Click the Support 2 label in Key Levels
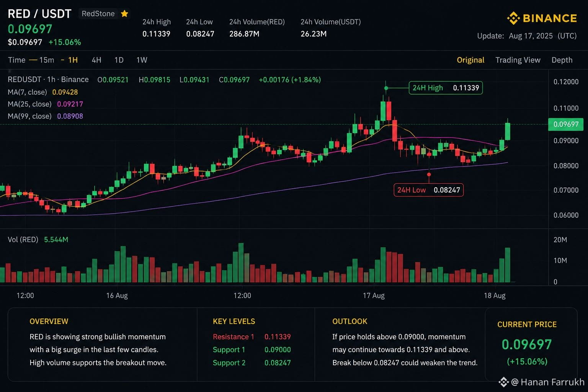588x392 pixels. coord(229,363)
